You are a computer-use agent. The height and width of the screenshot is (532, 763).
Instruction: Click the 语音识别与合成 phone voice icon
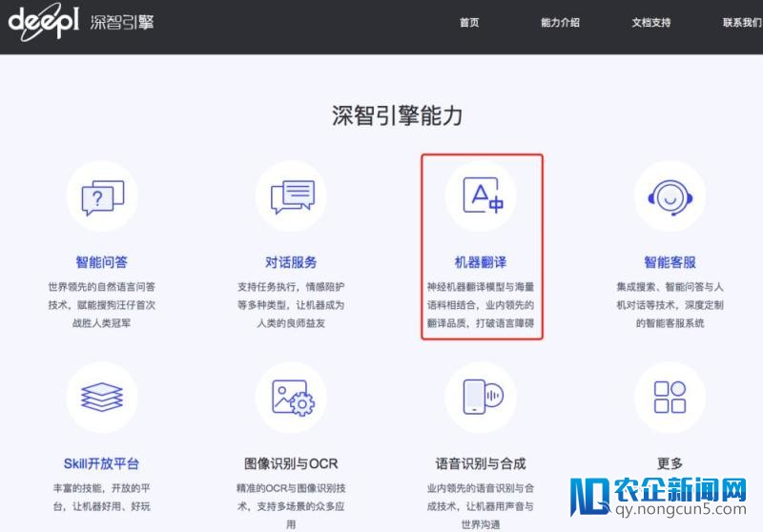pyautogui.click(x=483, y=397)
